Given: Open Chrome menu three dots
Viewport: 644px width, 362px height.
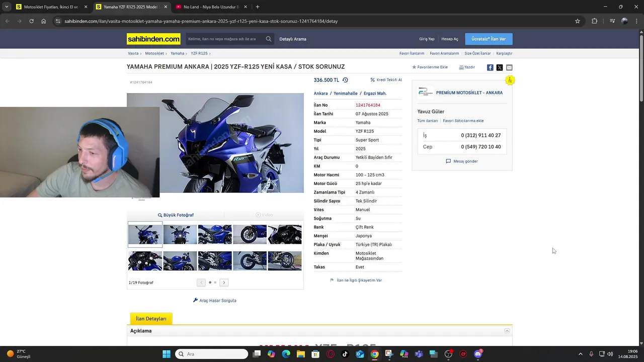Looking at the screenshot, I should pos(636,21).
